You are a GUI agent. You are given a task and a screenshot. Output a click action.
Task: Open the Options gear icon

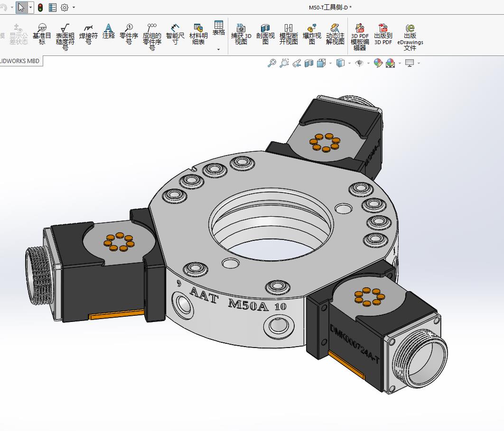pos(65,8)
